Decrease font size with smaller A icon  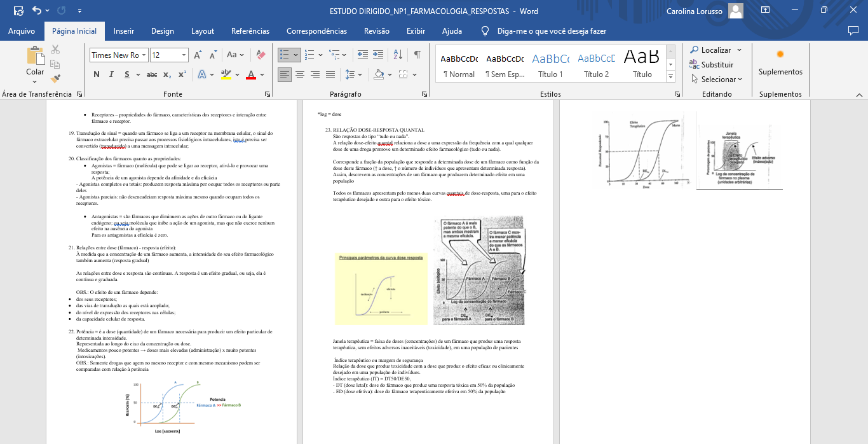pyautogui.click(x=213, y=55)
